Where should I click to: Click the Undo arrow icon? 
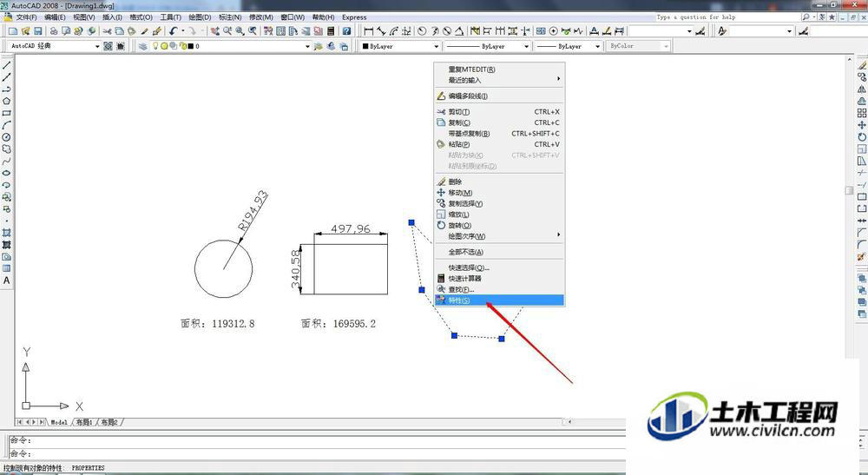(x=174, y=31)
